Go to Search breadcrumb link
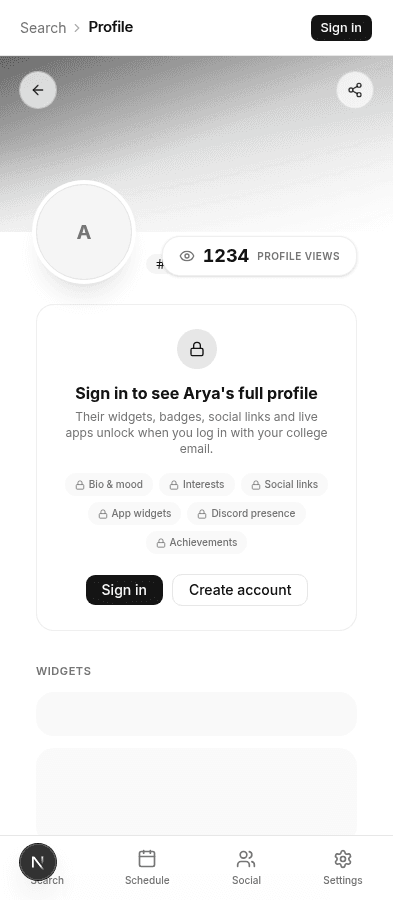 43,28
